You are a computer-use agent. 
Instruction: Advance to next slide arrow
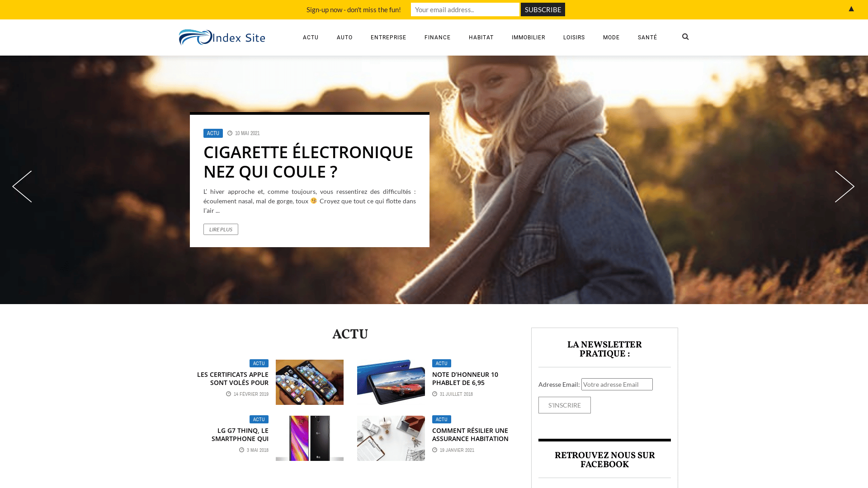pos(844,186)
